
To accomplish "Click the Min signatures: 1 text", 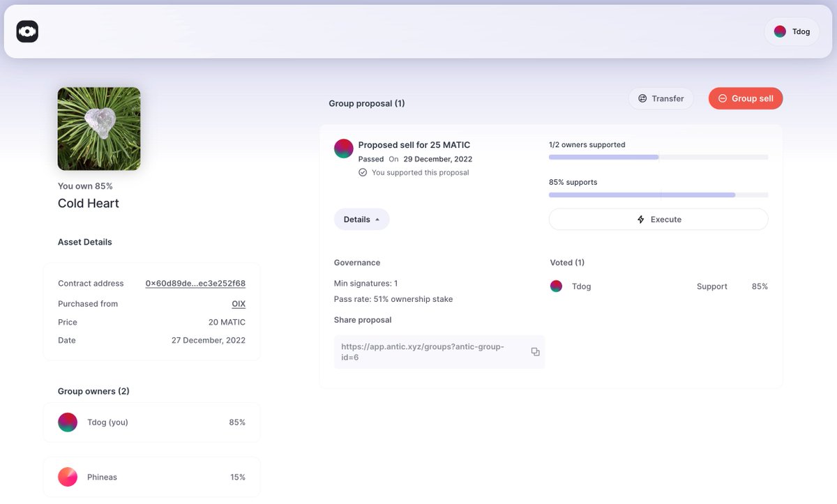I will pos(366,284).
